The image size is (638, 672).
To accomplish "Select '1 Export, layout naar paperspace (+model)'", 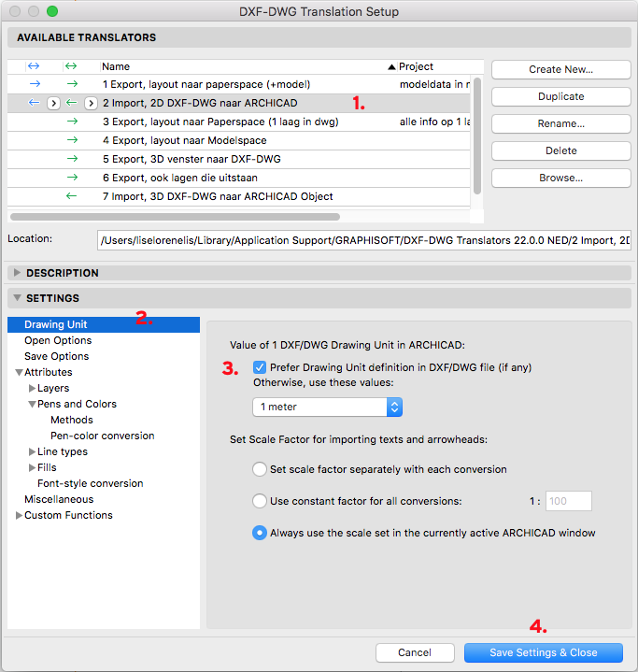I will [x=238, y=84].
